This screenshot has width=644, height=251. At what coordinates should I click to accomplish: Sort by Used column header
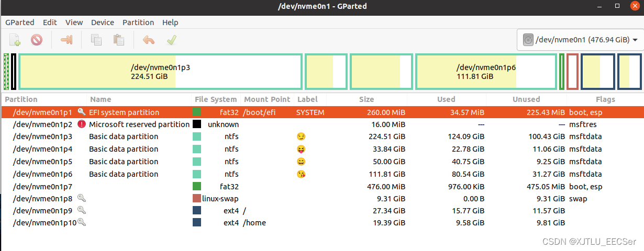pos(446,99)
